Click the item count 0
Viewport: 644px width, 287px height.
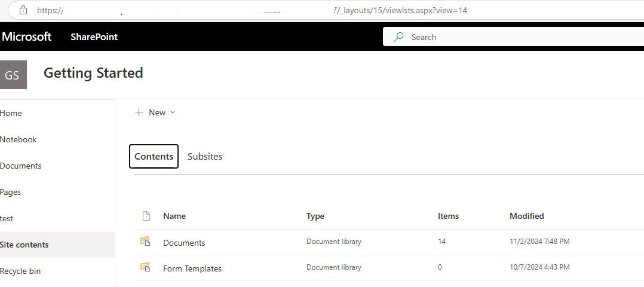(440, 267)
